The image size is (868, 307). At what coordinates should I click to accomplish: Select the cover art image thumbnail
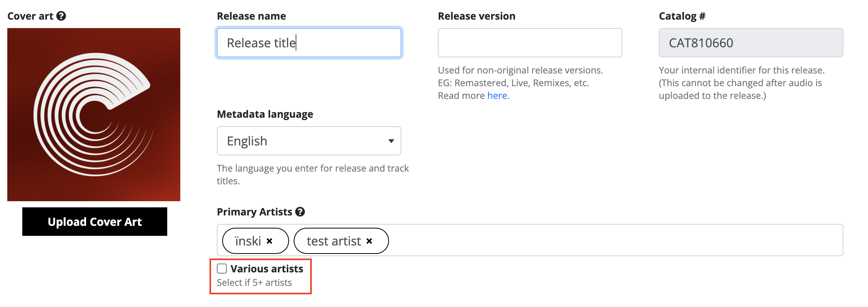tap(94, 115)
